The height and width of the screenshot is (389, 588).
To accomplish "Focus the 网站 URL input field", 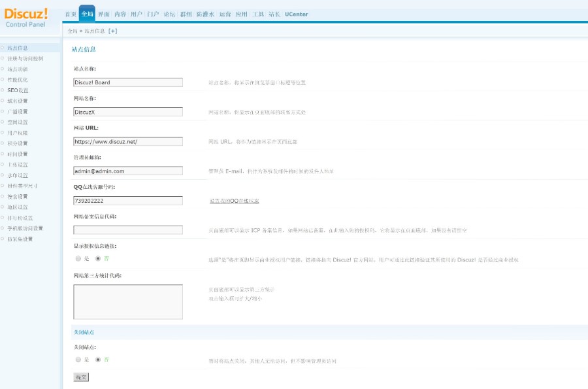I will click(128, 141).
